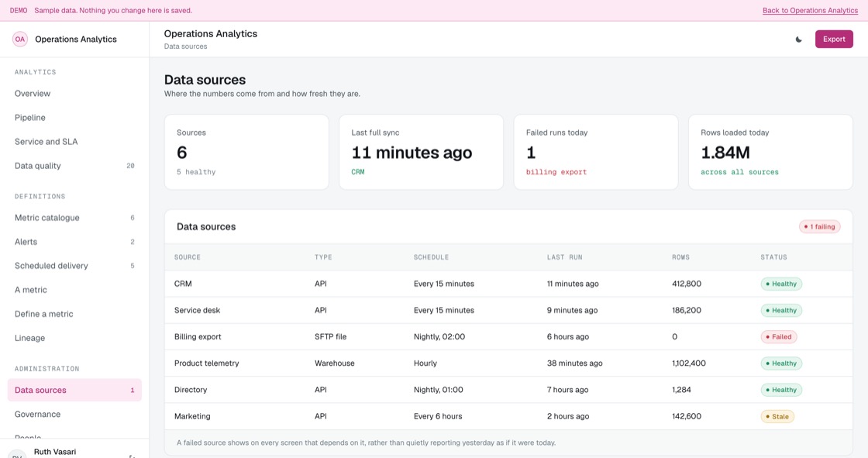Click the Failed status pill for Billing export

(x=778, y=336)
